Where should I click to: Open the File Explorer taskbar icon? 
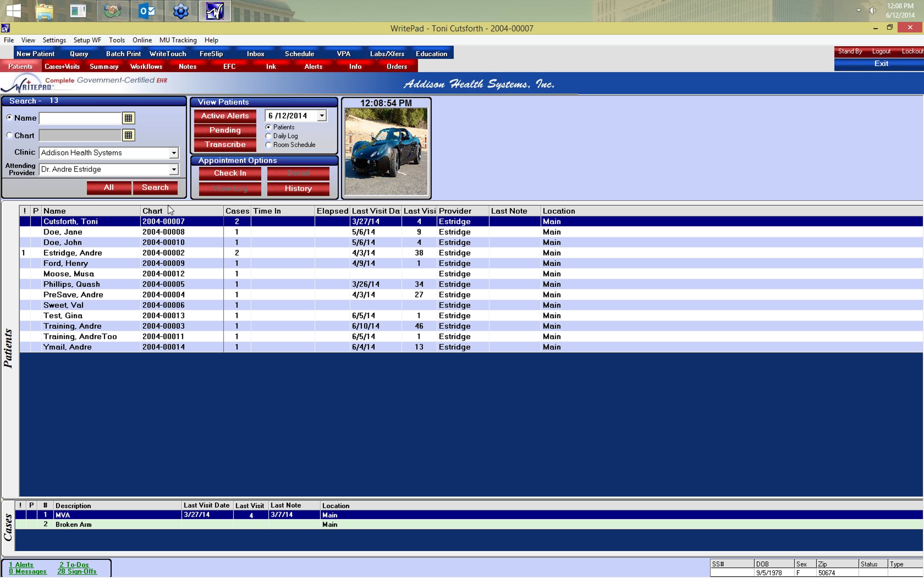(44, 11)
